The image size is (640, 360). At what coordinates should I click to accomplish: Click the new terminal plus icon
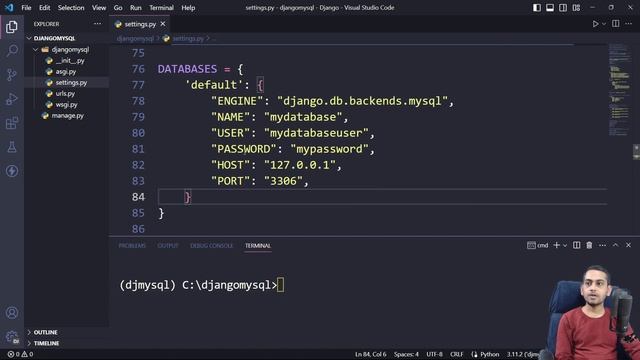click(556, 245)
